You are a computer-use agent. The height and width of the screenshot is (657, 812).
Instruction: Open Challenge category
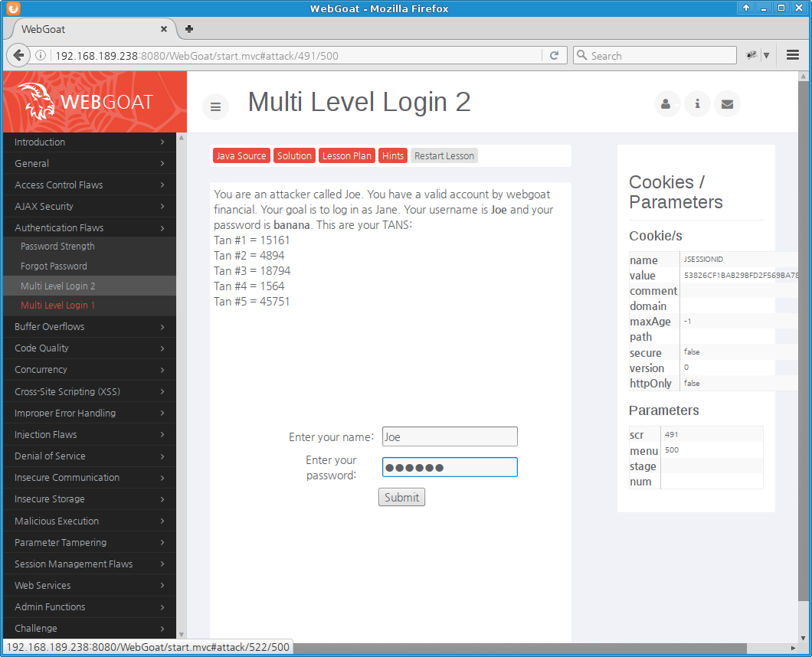[x=90, y=628]
